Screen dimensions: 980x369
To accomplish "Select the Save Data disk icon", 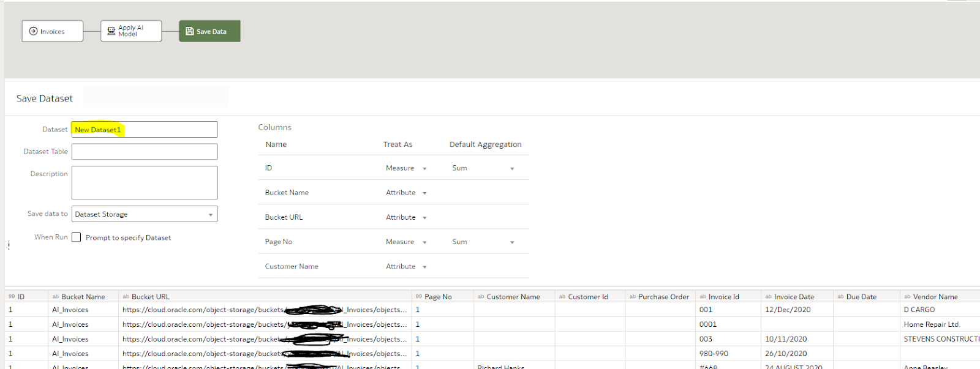I will pyautogui.click(x=190, y=31).
